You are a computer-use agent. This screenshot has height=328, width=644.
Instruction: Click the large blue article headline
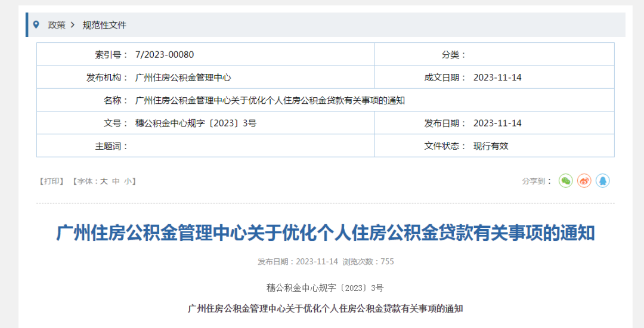pos(326,233)
